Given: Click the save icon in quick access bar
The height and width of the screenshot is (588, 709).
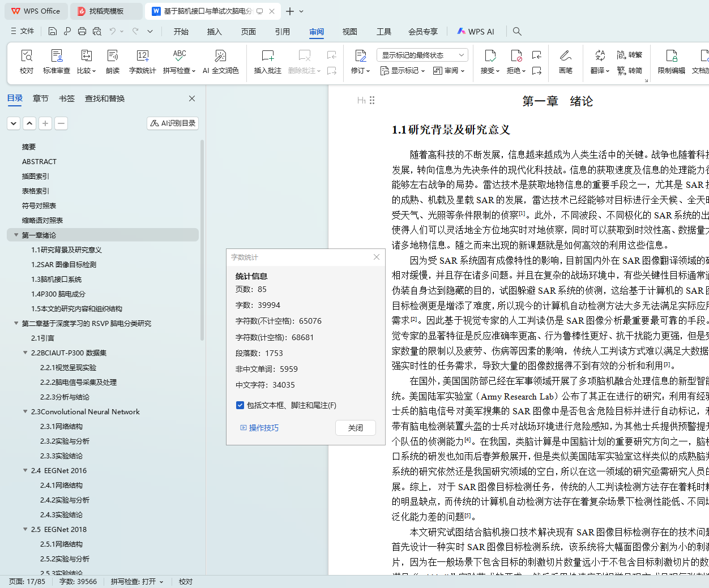Looking at the screenshot, I should tap(53, 31).
